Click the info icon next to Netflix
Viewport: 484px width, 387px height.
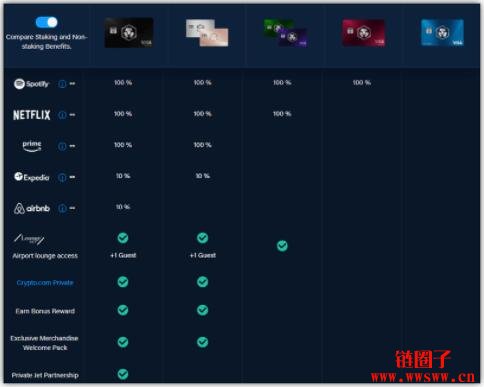[62, 115]
